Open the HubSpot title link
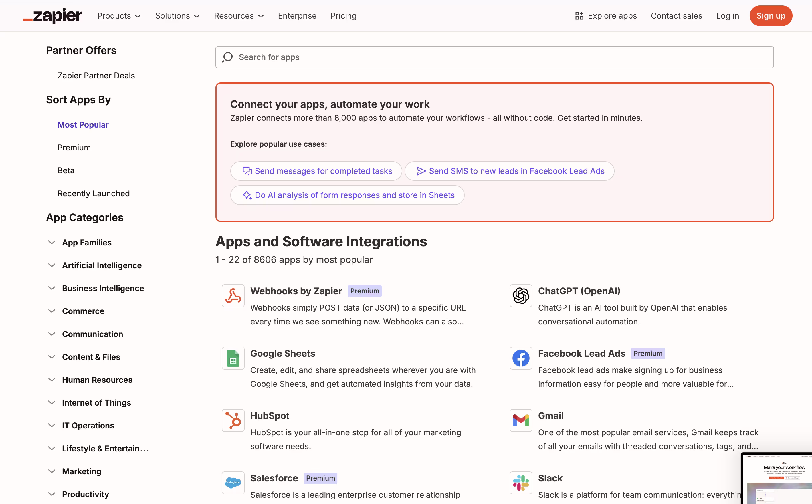 coord(270,416)
